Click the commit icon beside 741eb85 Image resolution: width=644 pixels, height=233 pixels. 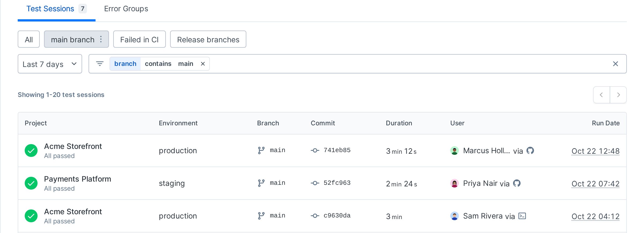tap(315, 151)
